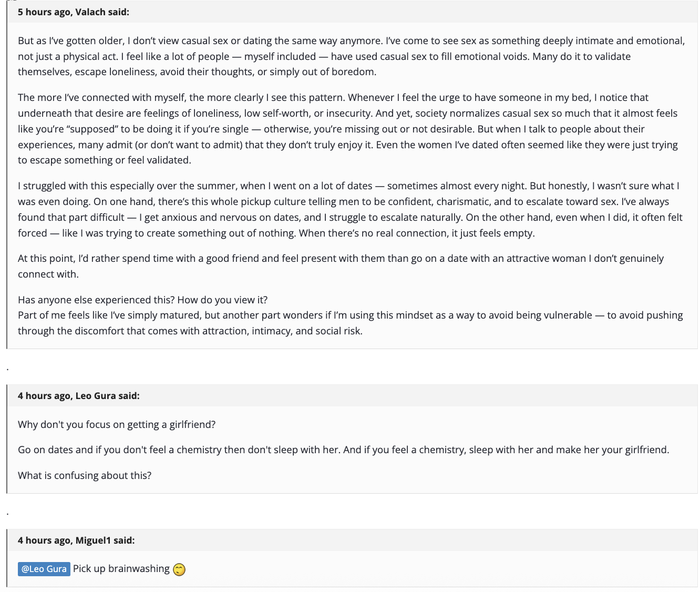Click the dot below Valach's quote block
This screenshot has height=592, width=700.
coord(7,369)
